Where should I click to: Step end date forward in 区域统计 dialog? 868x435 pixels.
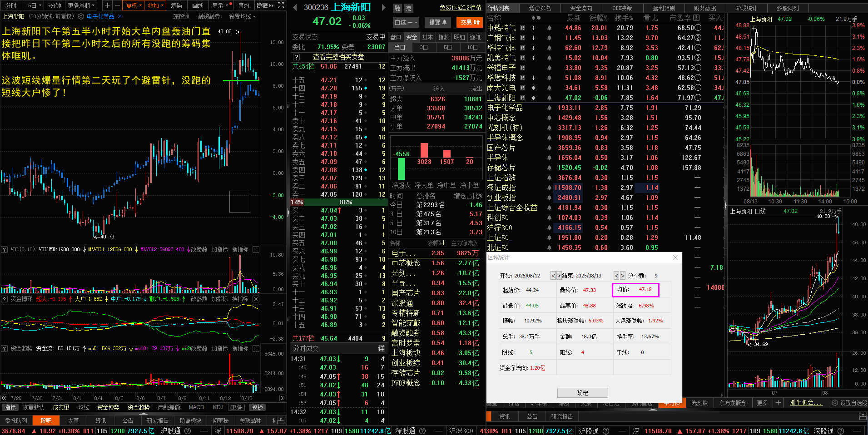coord(622,276)
